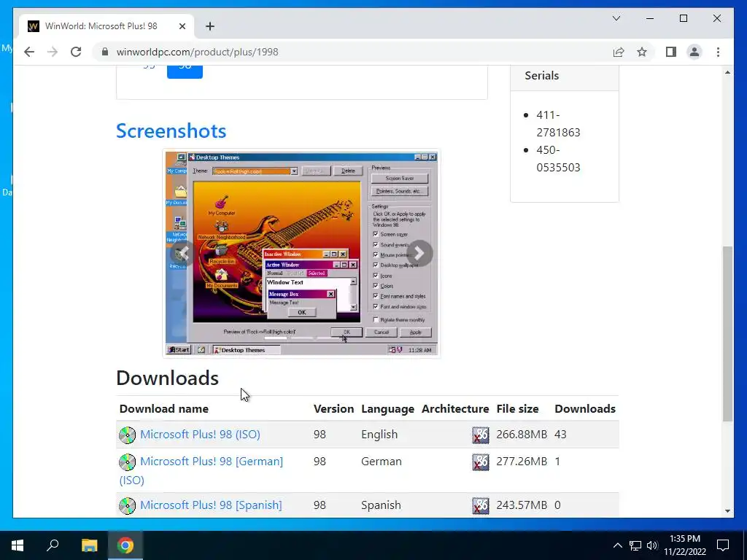Click the Screenshots heading link
Viewport: 747px width, 560px height.
click(171, 131)
